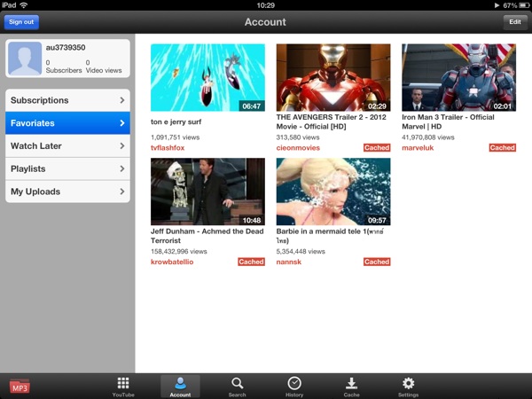
Task: Expand the Subscriptions chevron
Action: 122,100
